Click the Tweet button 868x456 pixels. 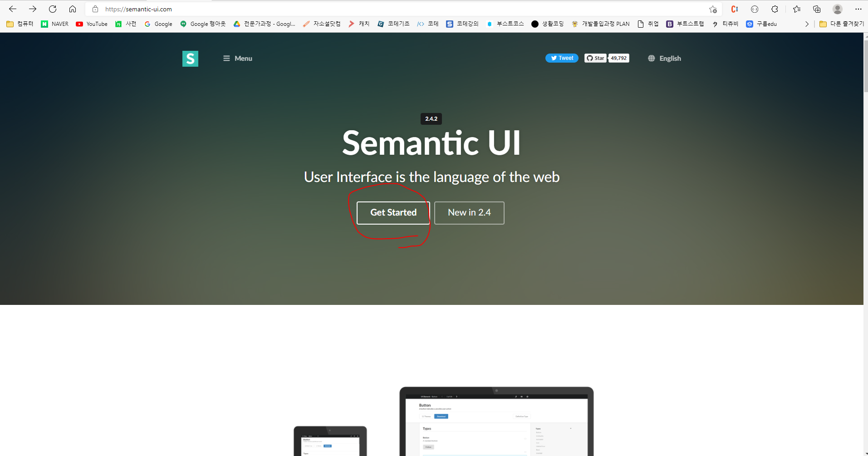coord(562,58)
